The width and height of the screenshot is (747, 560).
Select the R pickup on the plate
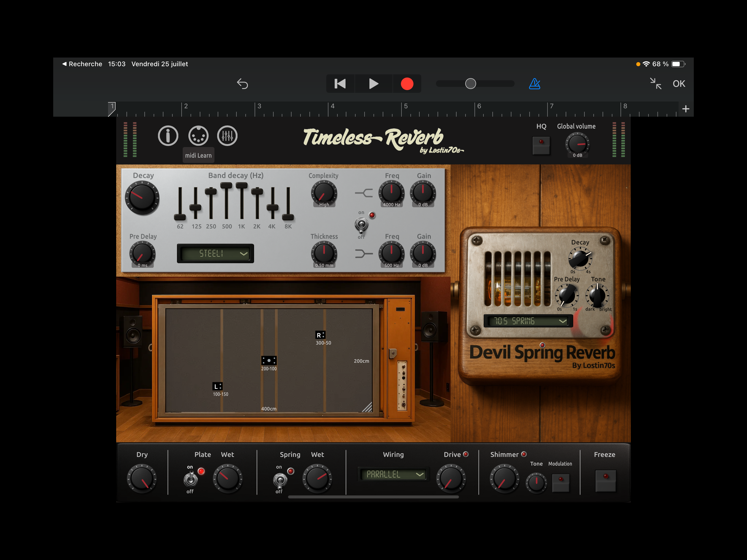320,335
